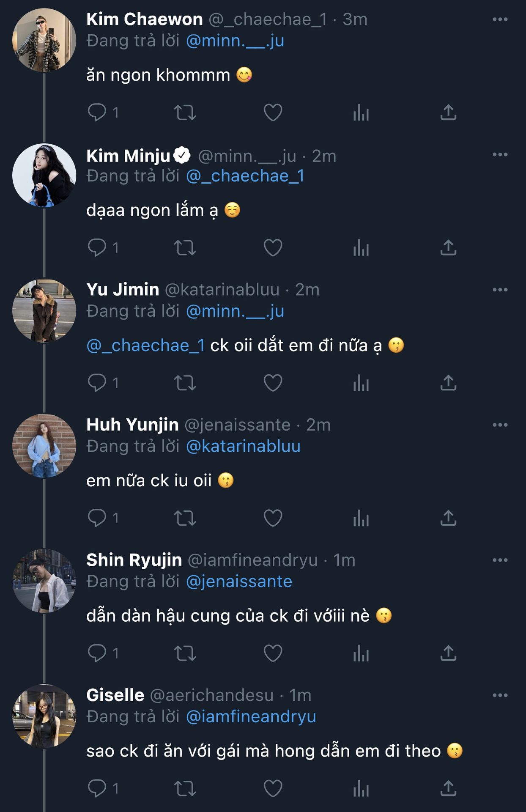The image size is (526, 812).
Task: Like Giselle's tweet
Action: click(x=273, y=789)
